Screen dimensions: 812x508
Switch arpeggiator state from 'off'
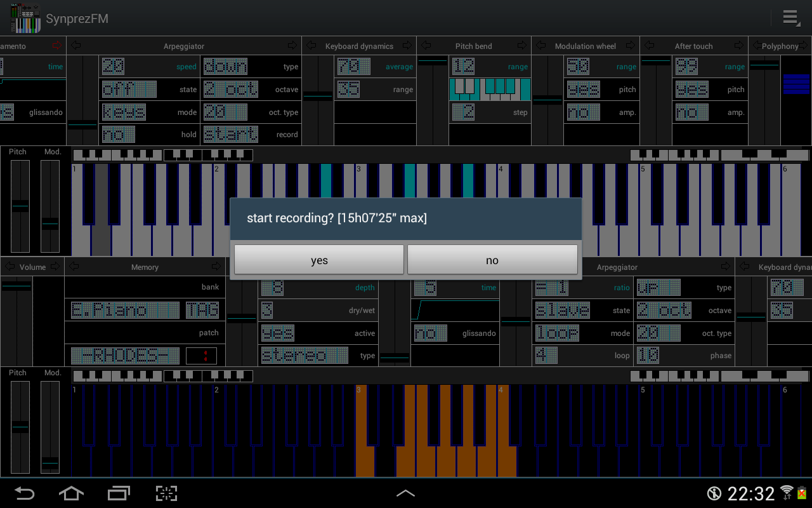129,89
